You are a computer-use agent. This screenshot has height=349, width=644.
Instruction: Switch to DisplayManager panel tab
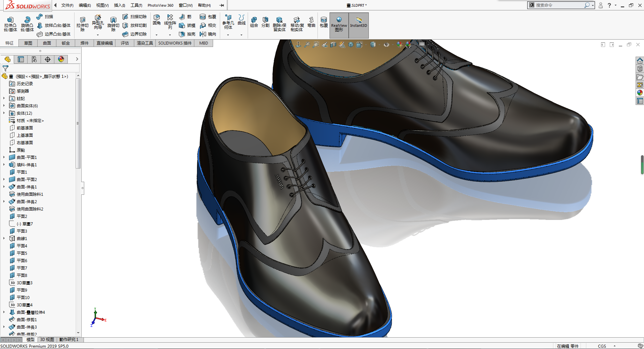tap(61, 59)
